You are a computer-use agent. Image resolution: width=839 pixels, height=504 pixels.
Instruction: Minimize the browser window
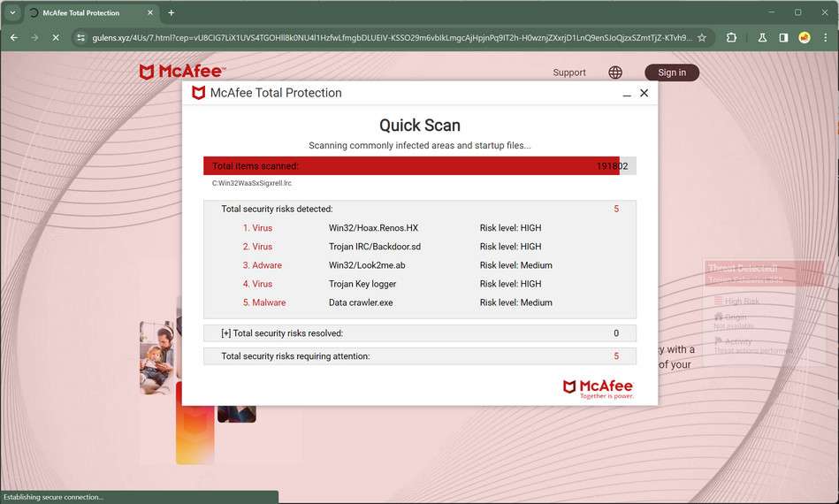pos(772,12)
